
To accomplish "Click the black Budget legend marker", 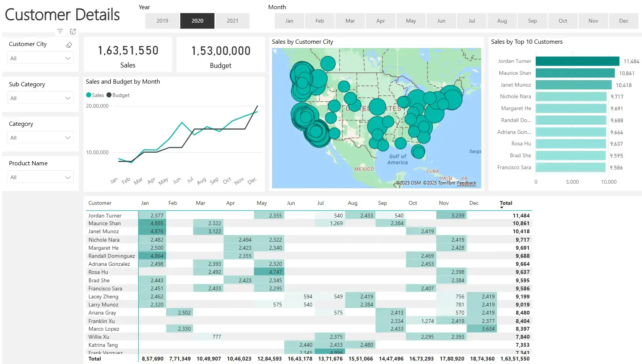I will tap(109, 95).
